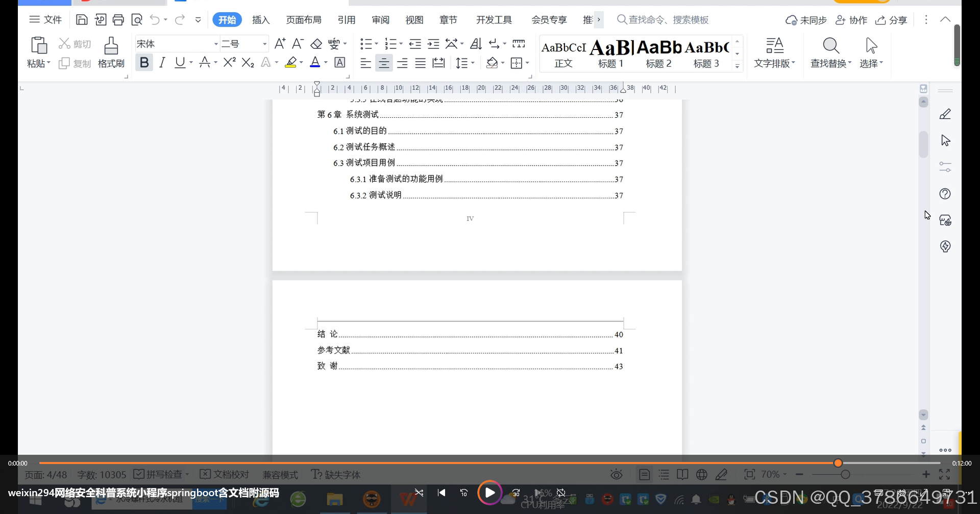This screenshot has height=514, width=980.
Task: Toggle Center alignment
Action: coord(384,63)
